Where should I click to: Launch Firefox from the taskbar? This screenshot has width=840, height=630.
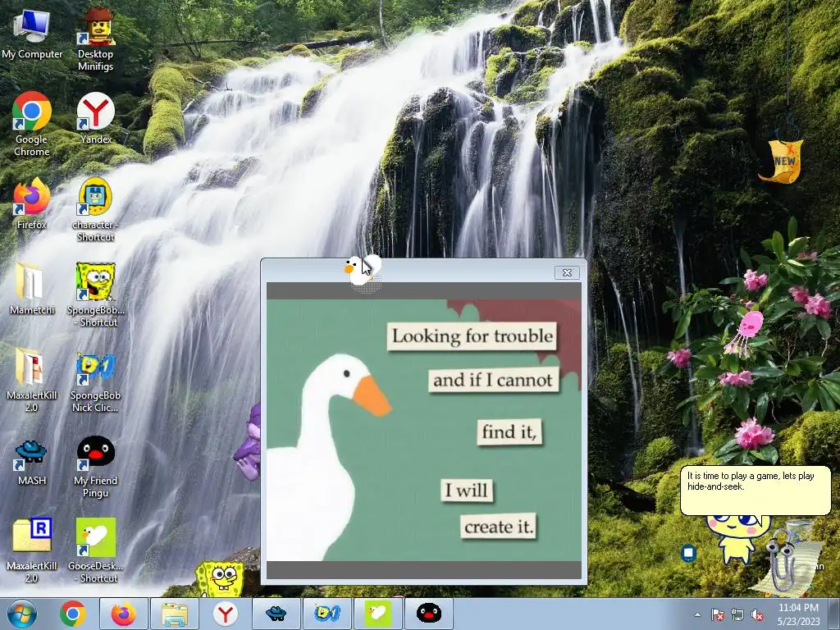[123, 614]
